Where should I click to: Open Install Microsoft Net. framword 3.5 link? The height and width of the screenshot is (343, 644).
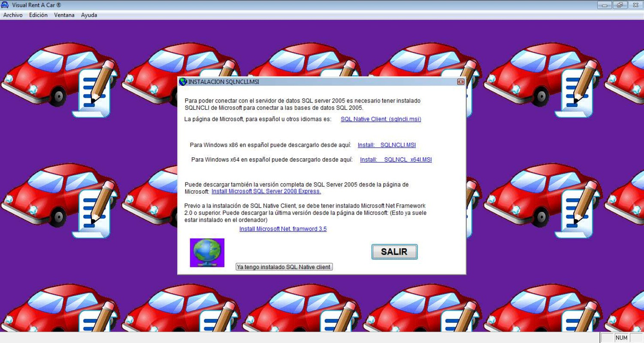[x=283, y=229]
